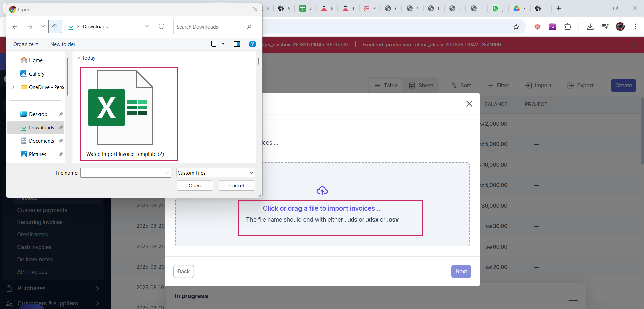Image resolution: width=644 pixels, height=309 pixels.
Task: Open the file dialog help icon
Action: (x=252, y=44)
